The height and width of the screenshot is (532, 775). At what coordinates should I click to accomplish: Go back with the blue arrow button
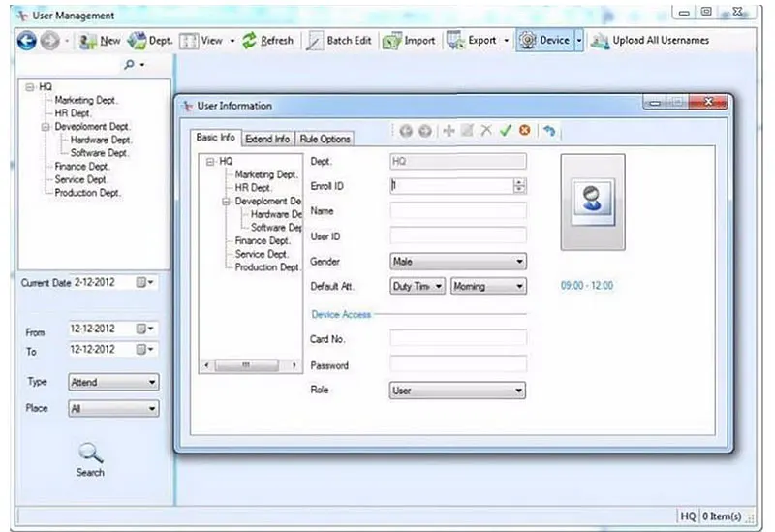coord(27,41)
